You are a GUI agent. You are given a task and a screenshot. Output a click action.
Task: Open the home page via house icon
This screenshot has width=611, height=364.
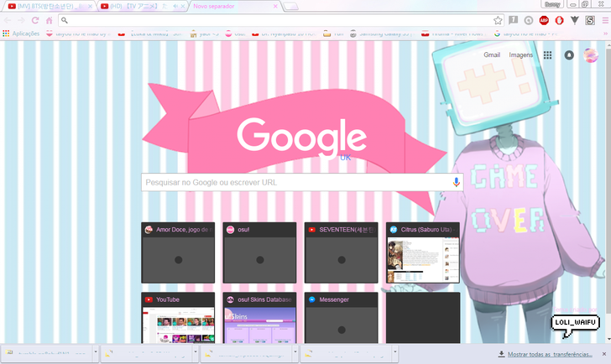point(49,20)
